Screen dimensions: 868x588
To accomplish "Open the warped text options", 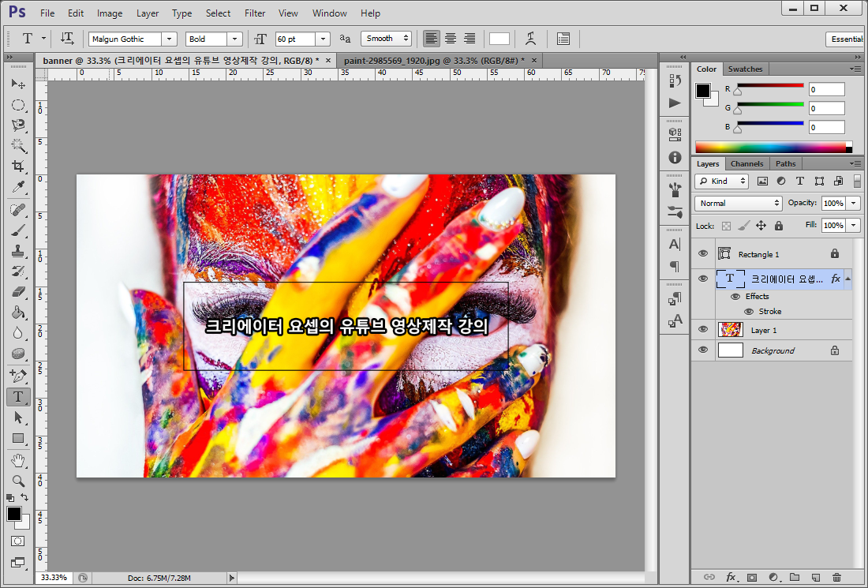I will 530,39.
